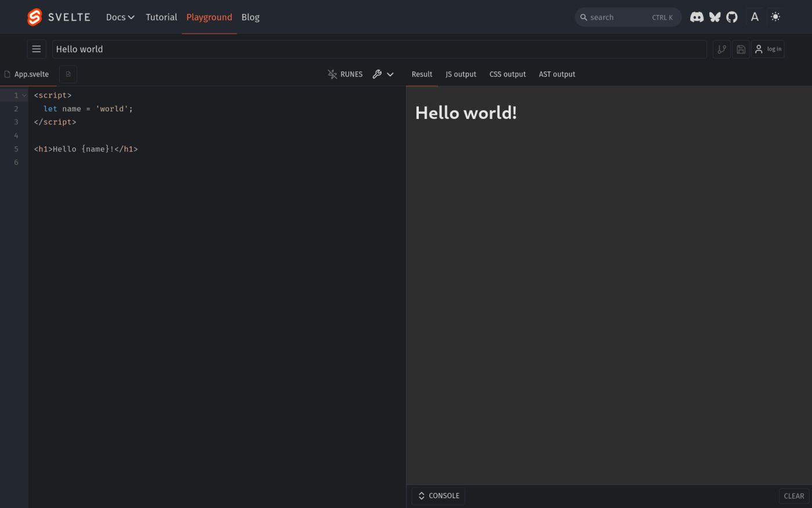Switch to the AST output tab
Image resolution: width=812 pixels, height=508 pixels.
click(x=557, y=74)
